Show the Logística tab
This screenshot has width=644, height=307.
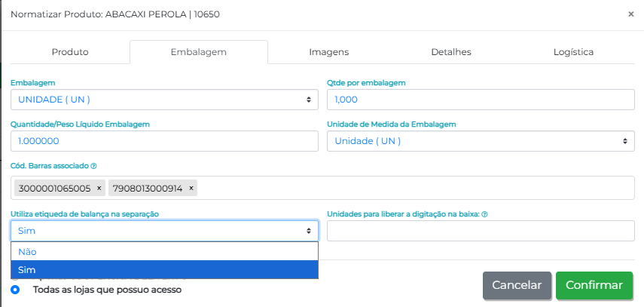(573, 52)
